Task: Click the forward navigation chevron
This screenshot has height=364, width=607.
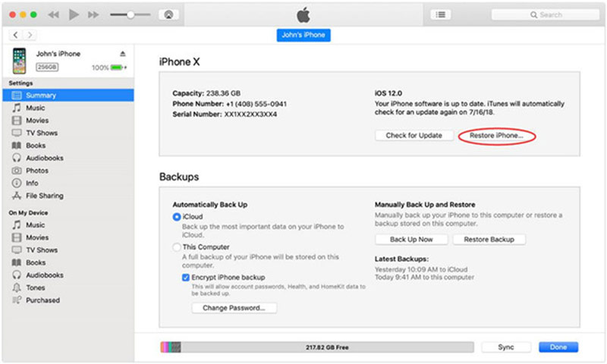Action: click(30, 35)
